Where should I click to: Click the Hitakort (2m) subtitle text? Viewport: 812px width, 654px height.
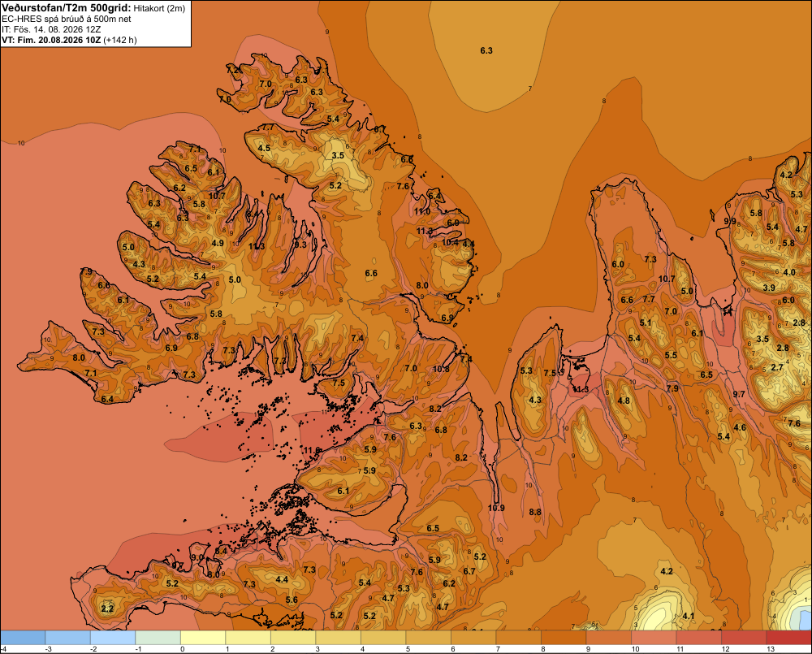click(x=159, y=8)
